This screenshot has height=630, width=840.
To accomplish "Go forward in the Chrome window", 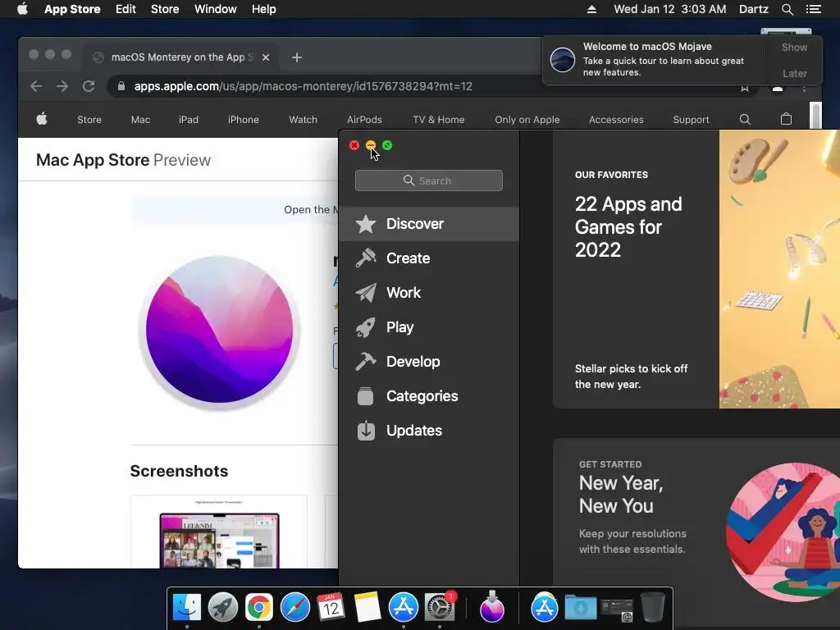I will tap(62, 86).
